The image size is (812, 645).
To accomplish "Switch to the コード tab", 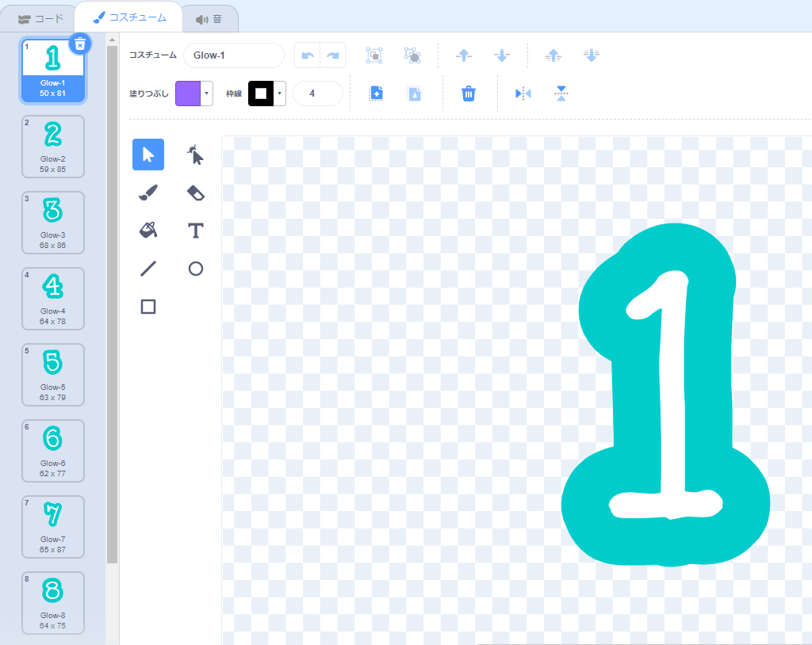I will 41,17.
